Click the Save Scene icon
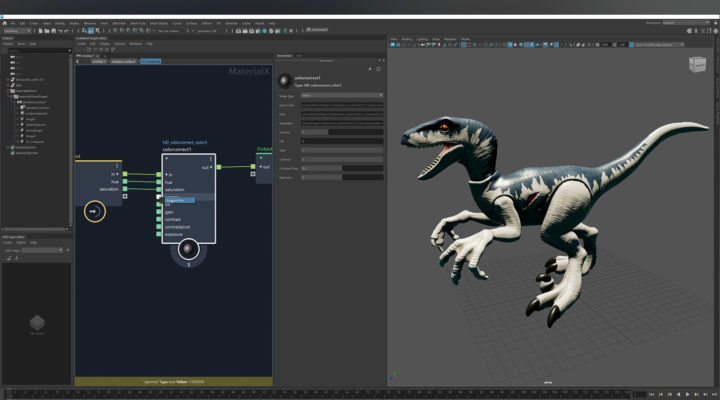720x400 pixels. 53,31
